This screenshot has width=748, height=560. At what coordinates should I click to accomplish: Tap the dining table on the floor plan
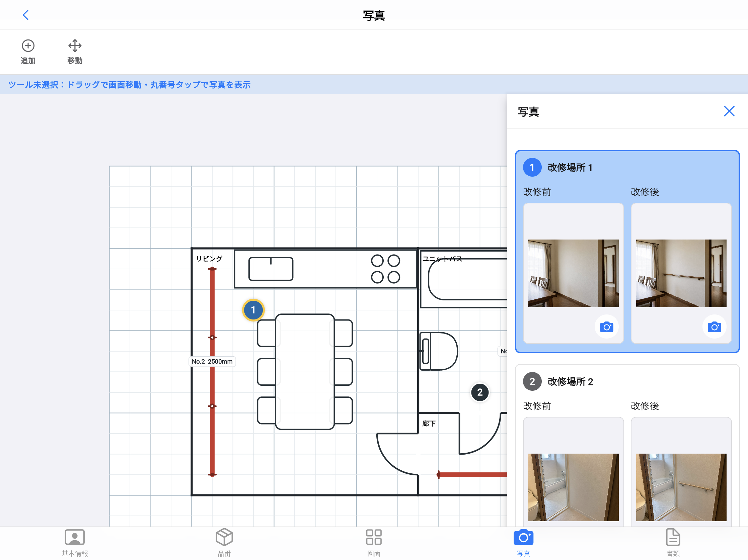click(x=305, y=372)
